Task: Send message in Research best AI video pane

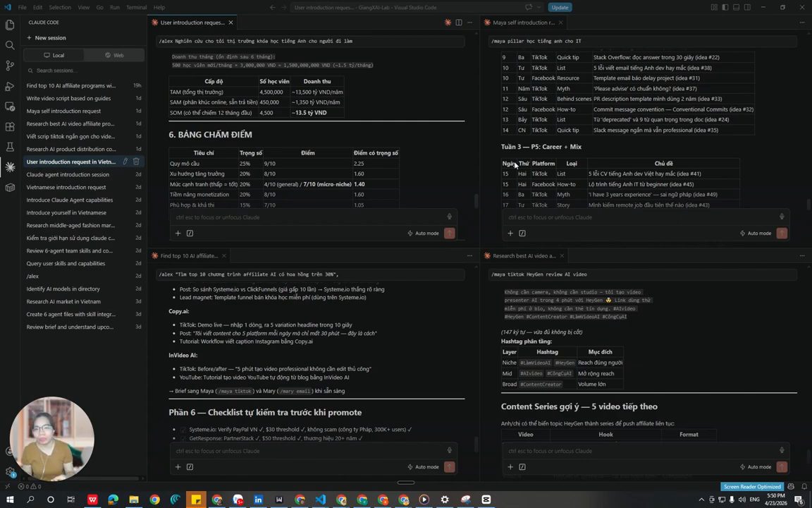Action: click(782, 467)
